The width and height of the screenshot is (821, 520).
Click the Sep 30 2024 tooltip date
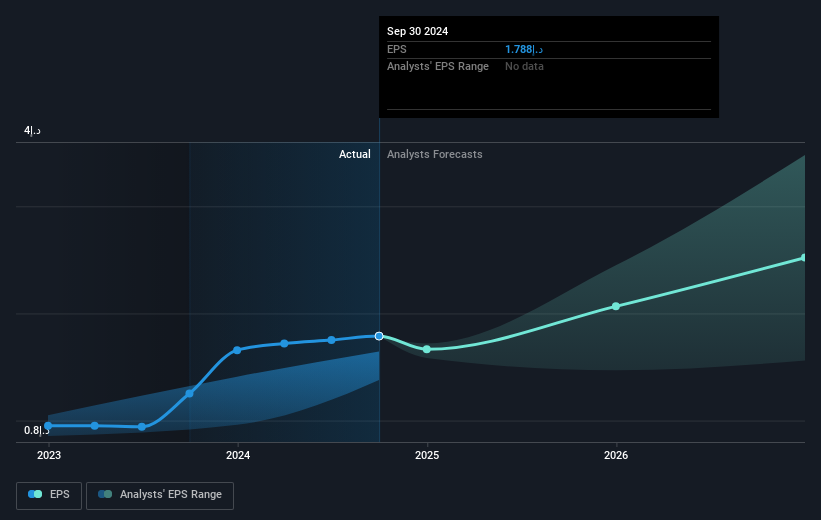(x=417, y=31)
